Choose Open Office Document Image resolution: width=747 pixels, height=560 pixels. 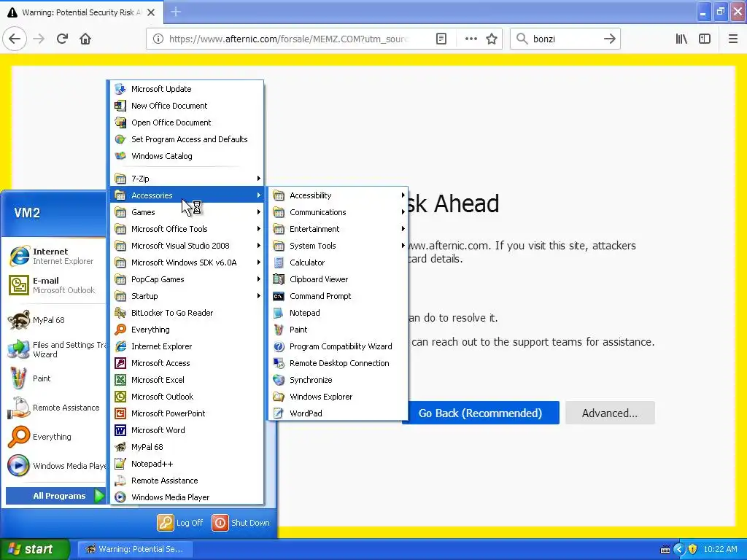pos(187,122)
